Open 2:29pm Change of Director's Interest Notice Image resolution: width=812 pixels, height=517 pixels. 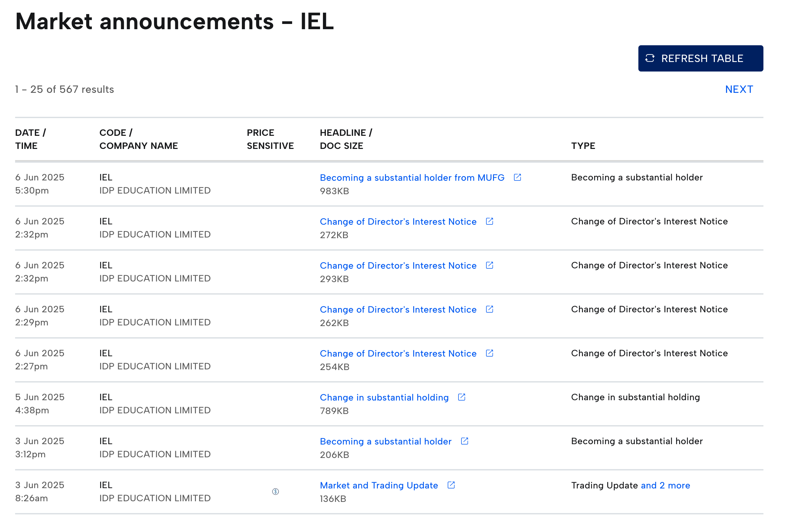pyautogui.click(x=398, y=309)
